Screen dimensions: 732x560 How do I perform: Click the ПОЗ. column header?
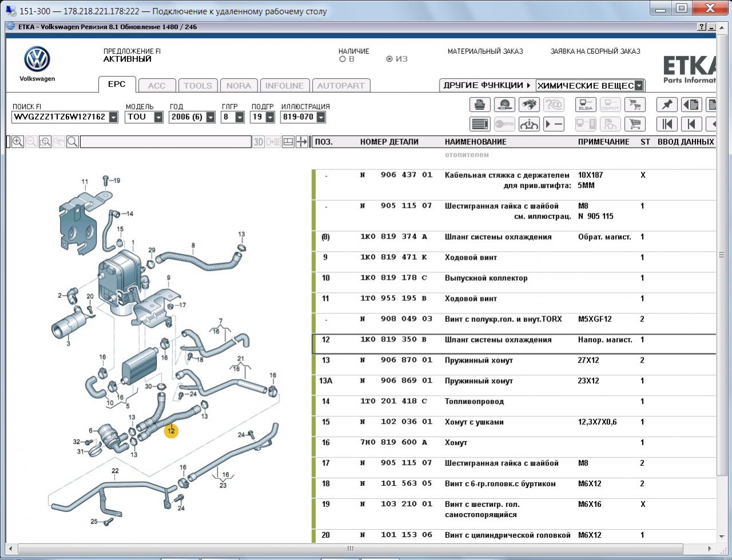(x=323, y=142)
